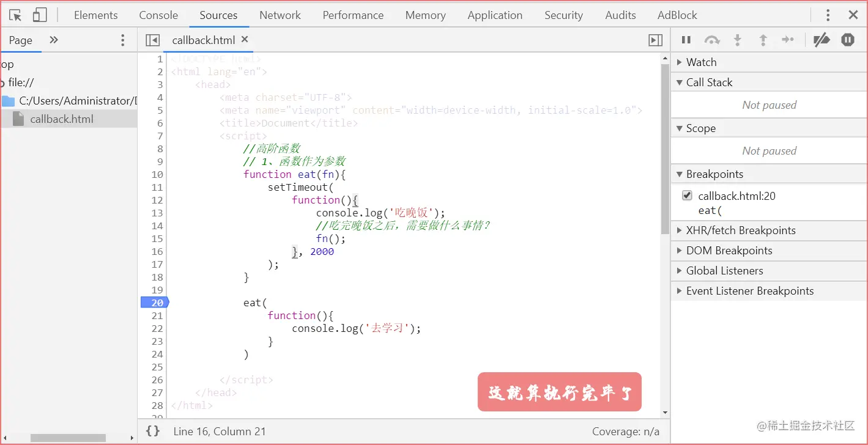This screenshot has height=445, width=868.
Task: Click the 'Line 16, Column 21' status text
Action: (x=220, y=432)
